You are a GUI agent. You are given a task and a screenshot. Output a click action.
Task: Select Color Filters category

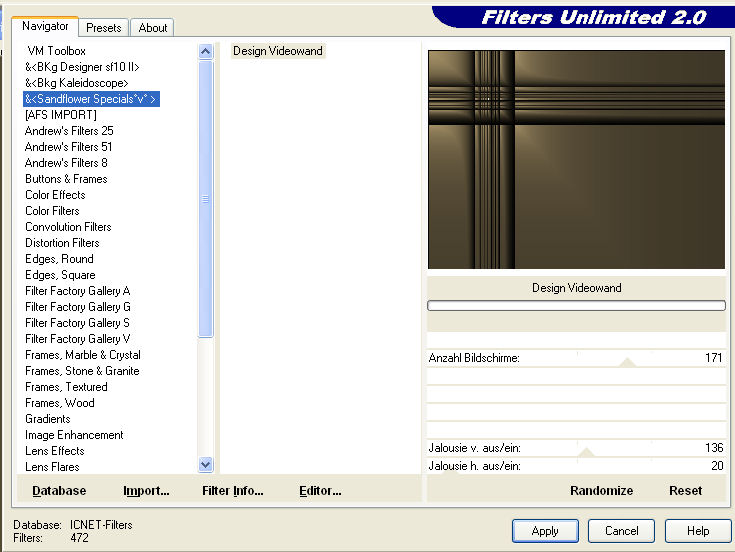click(x=52, y=211)
